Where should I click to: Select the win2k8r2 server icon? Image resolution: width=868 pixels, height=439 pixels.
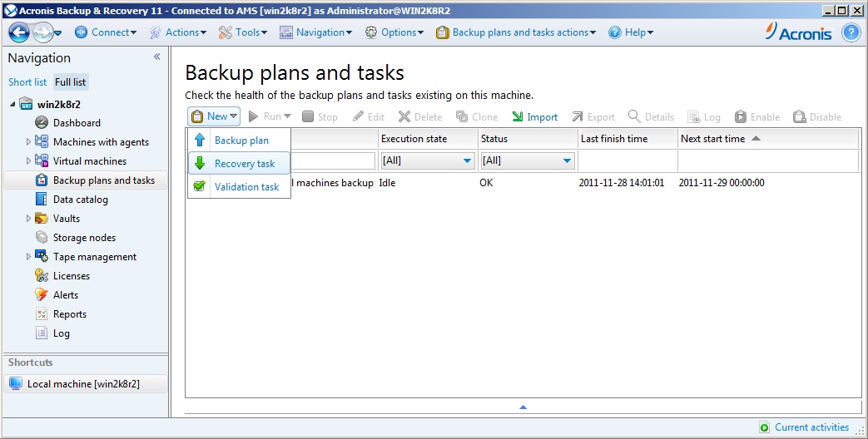(26, 103)
